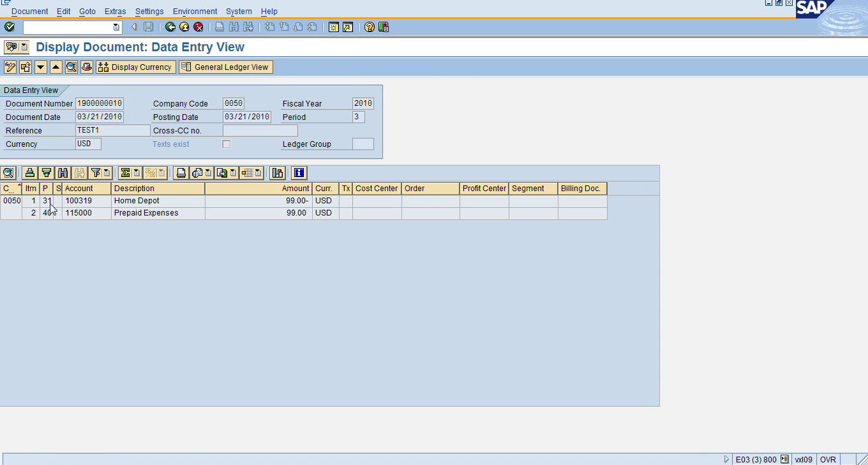
Task: Open the Edit menu
Action: point(63,12)
